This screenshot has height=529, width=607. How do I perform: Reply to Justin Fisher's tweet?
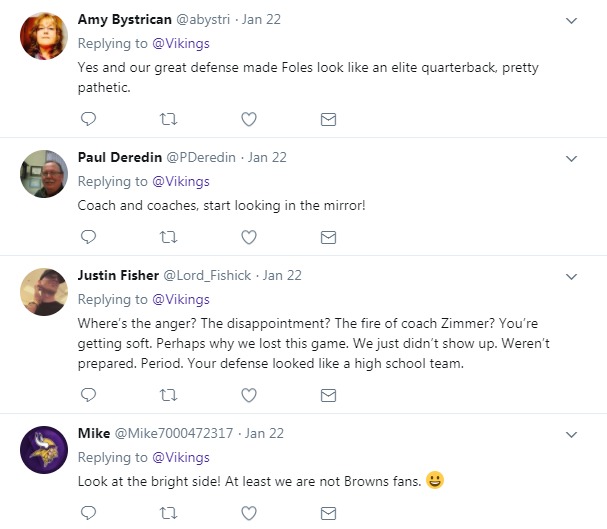point(88,395)
